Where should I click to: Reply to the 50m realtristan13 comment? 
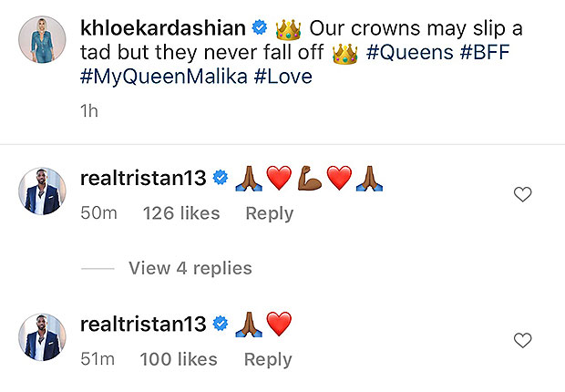[269, 213]
